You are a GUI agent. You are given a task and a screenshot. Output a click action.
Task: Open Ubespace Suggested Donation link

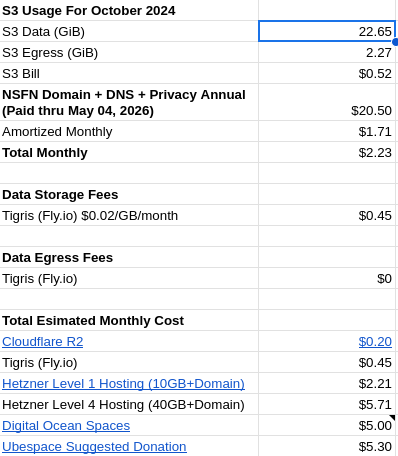point(94,447)
